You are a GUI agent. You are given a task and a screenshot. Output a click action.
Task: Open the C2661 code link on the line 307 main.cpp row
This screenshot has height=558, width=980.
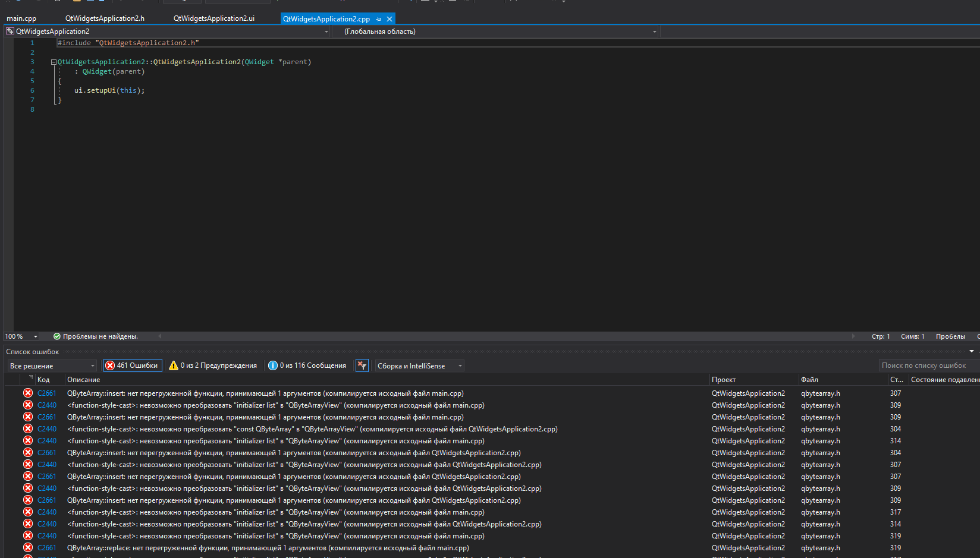tap(47, 393)
